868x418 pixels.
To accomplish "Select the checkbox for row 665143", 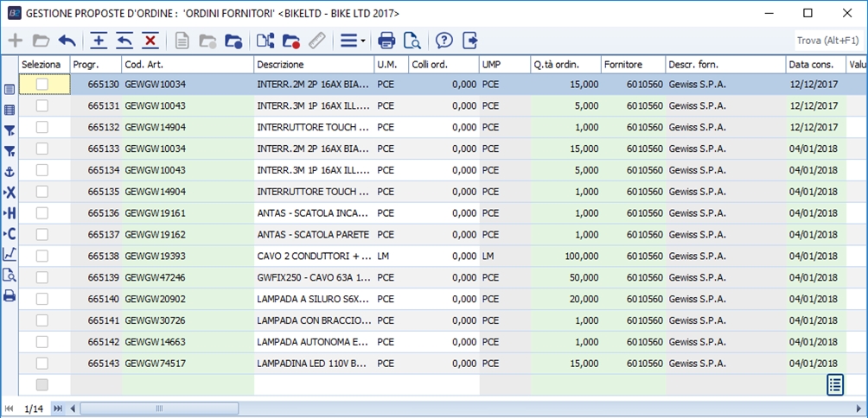I will (x=41, y=363).
